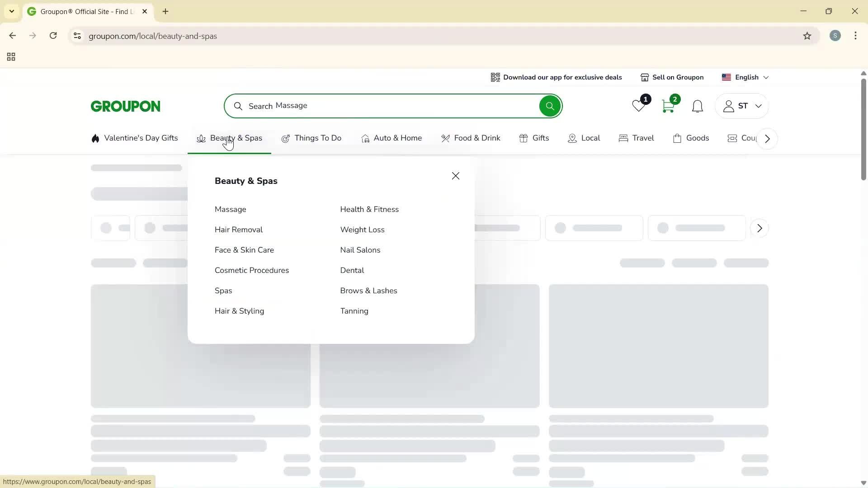Click the page reload icon in browser
Screen dimensions: 868x488
coord(53,36)
